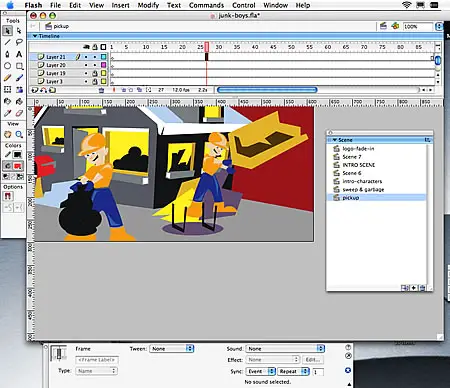This screenshot has height=388, width=450.
Task: Open the Commands menu
Action: click(x=206, y=5)
